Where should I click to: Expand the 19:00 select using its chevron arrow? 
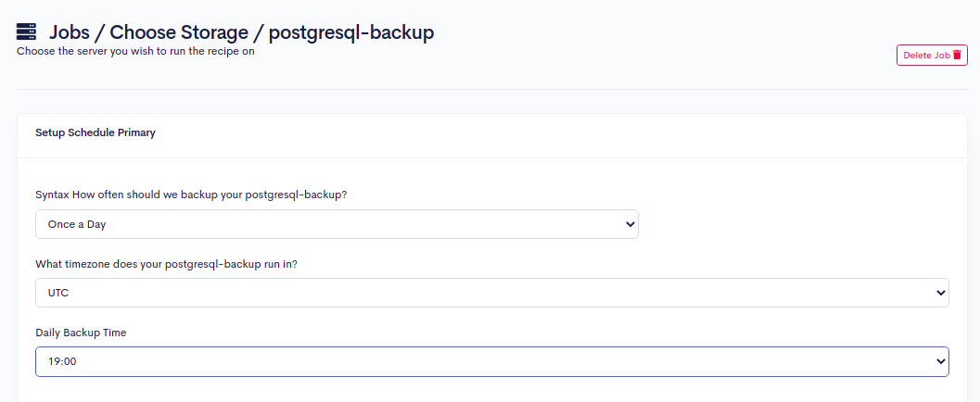(941, 361)
